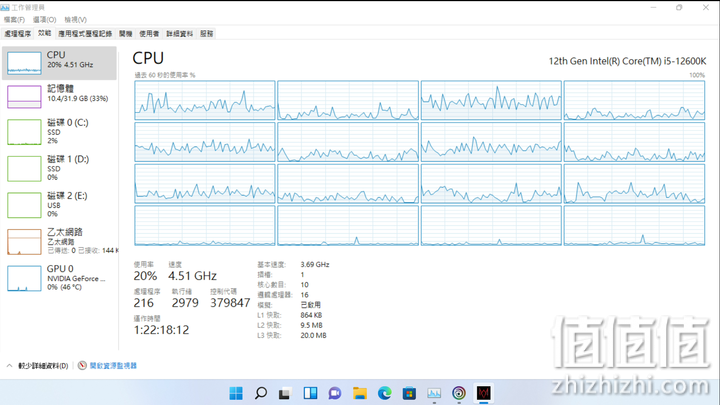
Task: Open Microsoft Store from the taskbar
Action: coord(409,393)
